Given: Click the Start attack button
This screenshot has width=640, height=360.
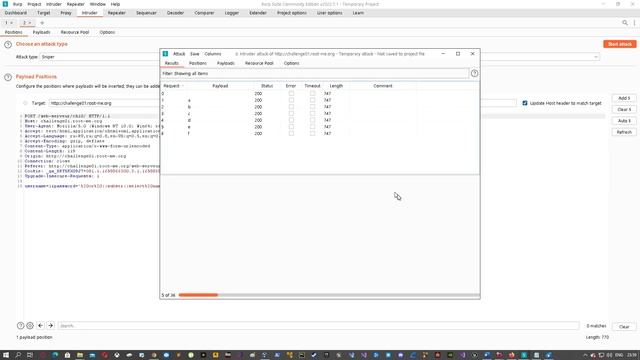Looking at the screenshot, I should pos(620,44).
